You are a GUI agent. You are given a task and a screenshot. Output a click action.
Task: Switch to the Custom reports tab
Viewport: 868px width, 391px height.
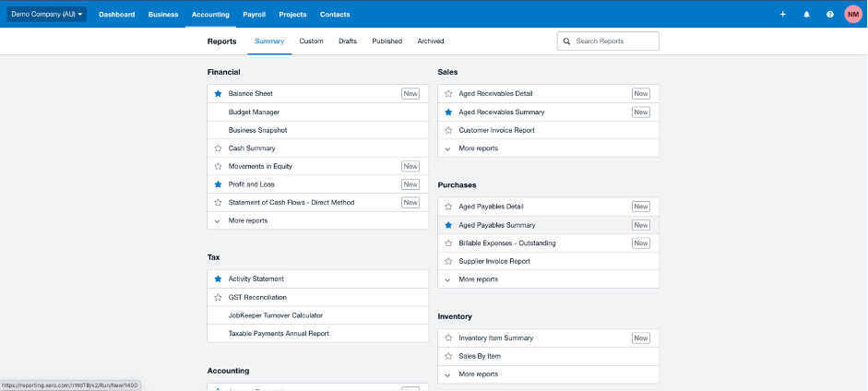point(311,41)
